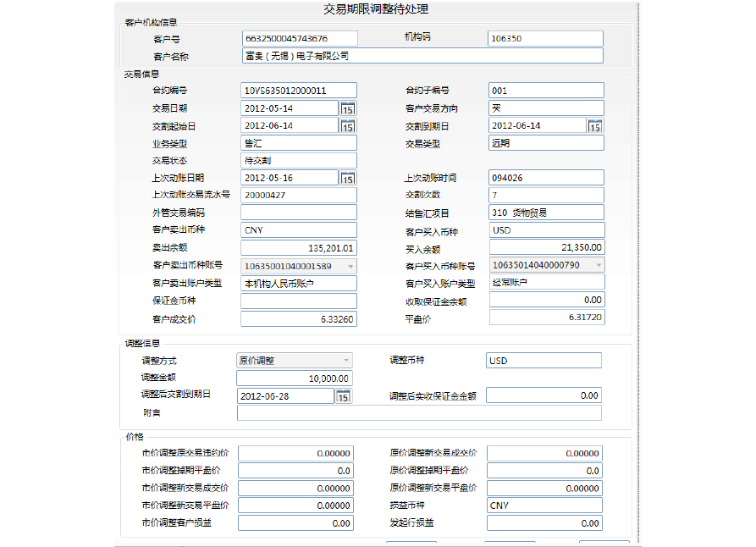Click the 上次动账交易流水号 field
Screen dimensions: 756x547
coord(299,195)
